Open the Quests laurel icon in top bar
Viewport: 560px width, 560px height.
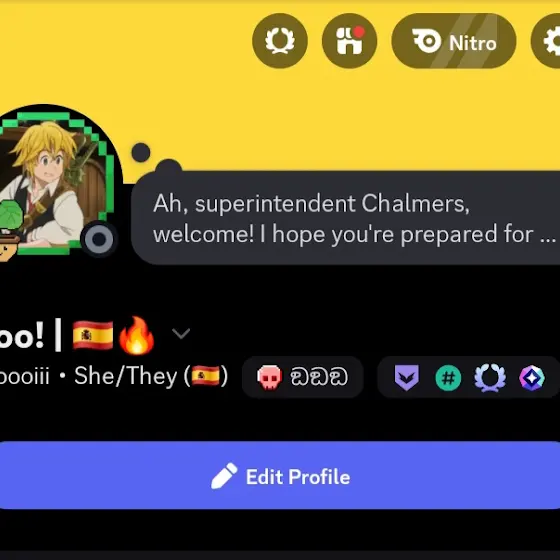280,40
